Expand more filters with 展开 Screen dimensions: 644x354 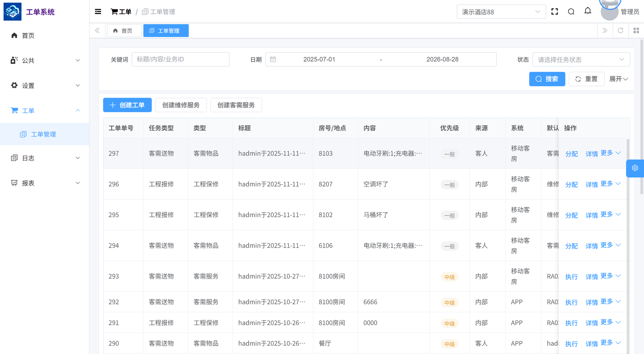[619, 79]
